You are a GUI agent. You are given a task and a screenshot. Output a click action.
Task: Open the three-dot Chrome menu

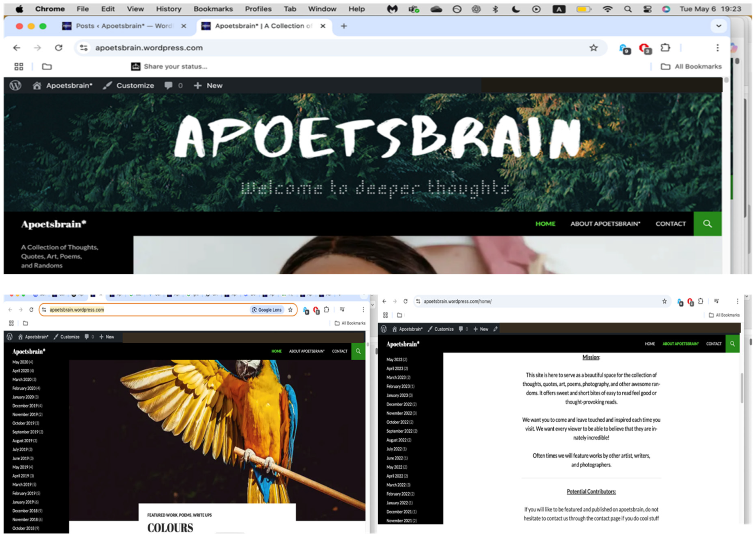[x=717, y=48]
